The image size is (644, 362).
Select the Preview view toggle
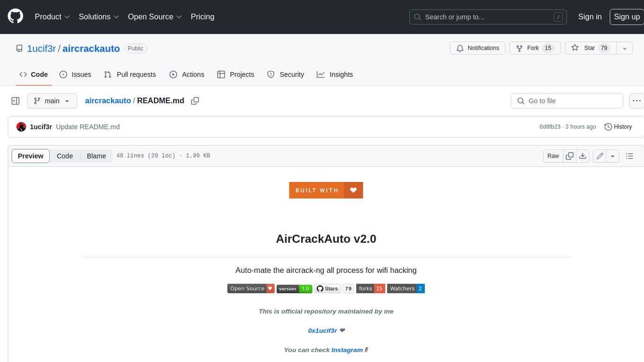[x=31, y=156]
